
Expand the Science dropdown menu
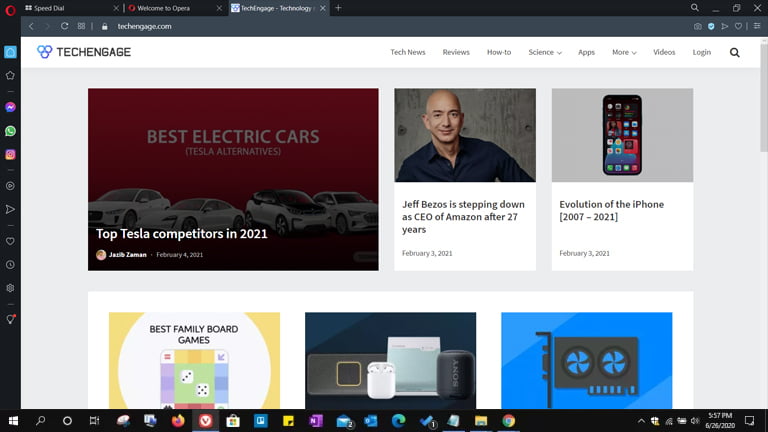[545, 52]
